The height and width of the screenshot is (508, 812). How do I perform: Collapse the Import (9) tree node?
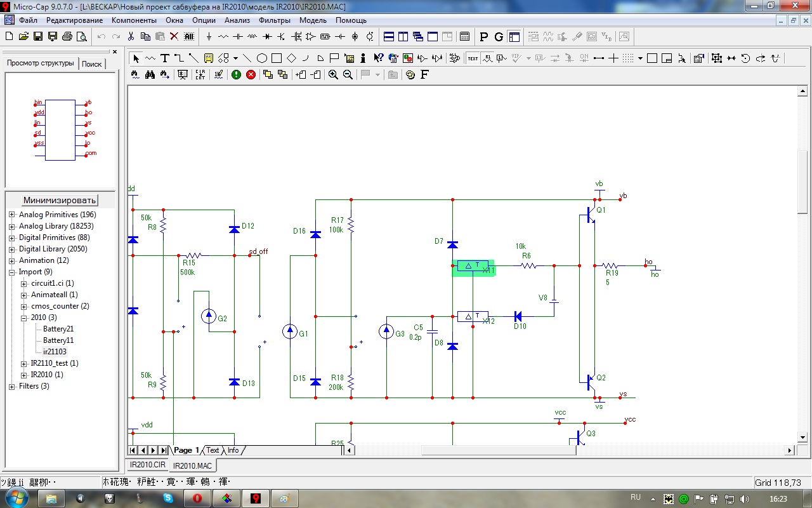tap(12, 272)
